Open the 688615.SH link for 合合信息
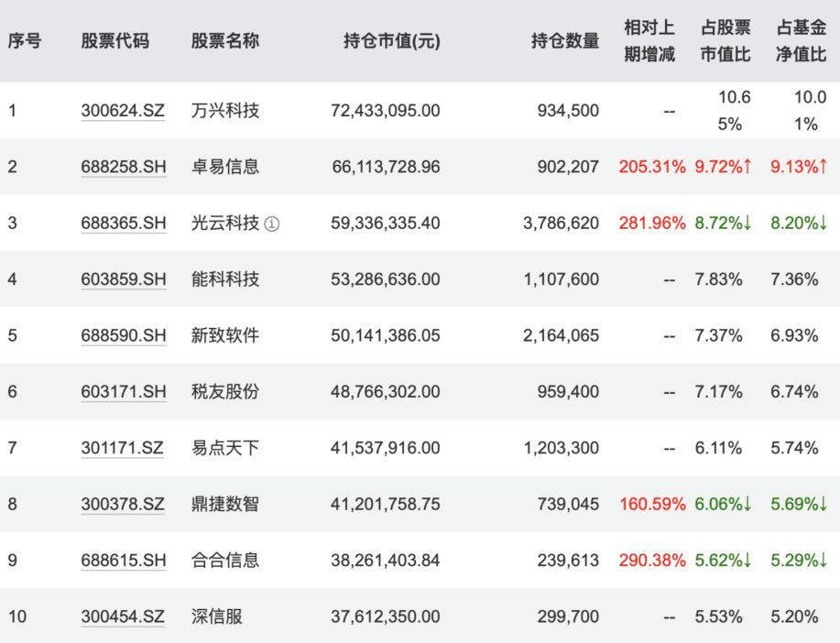 (124, 559)
